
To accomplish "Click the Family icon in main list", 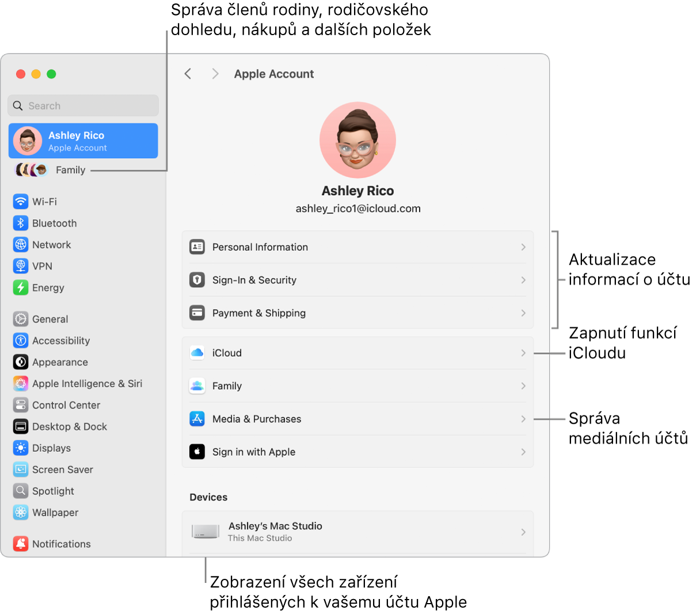I will pos(197,386).
